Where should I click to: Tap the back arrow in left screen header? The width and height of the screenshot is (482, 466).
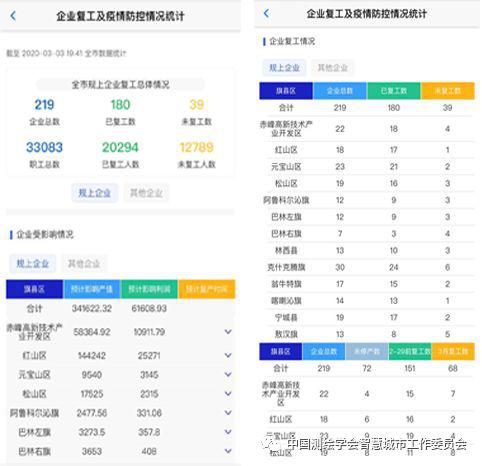(x=13, y=15)
